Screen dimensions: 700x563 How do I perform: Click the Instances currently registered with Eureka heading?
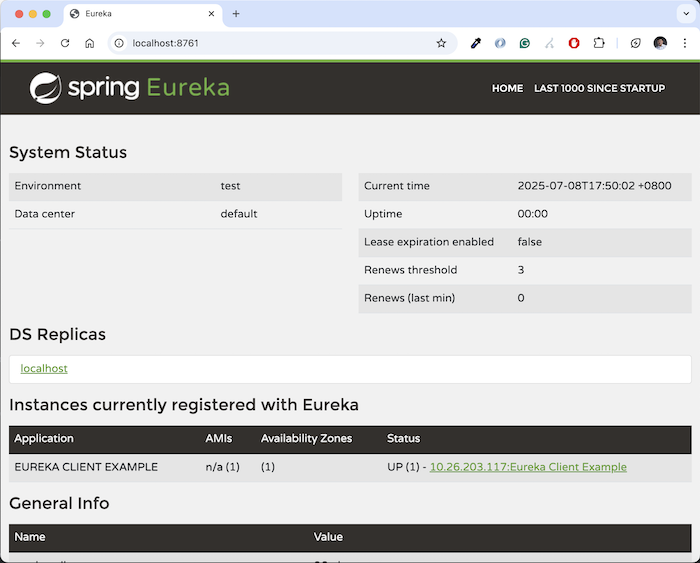pyautogui.click(x=184, y=405)
